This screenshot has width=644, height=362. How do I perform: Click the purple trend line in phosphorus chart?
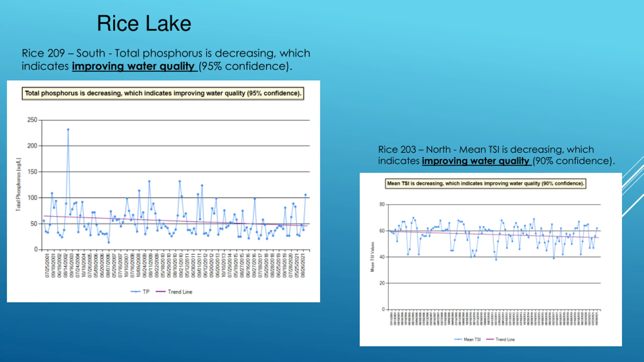point(175,221)
